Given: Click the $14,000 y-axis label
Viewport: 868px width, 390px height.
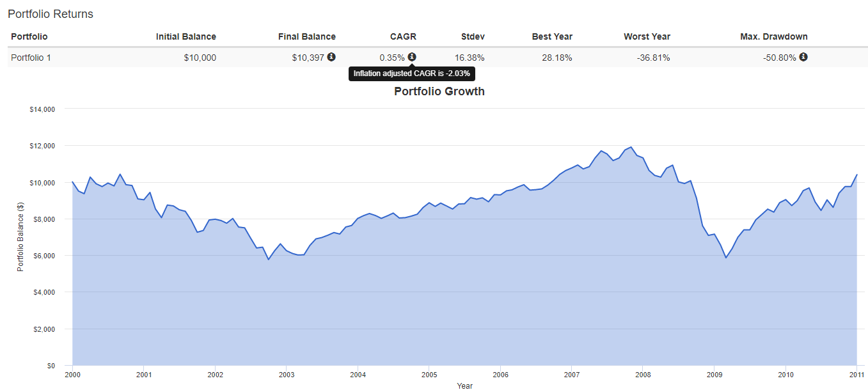Looking at the screenshot, I should (43, 109).
